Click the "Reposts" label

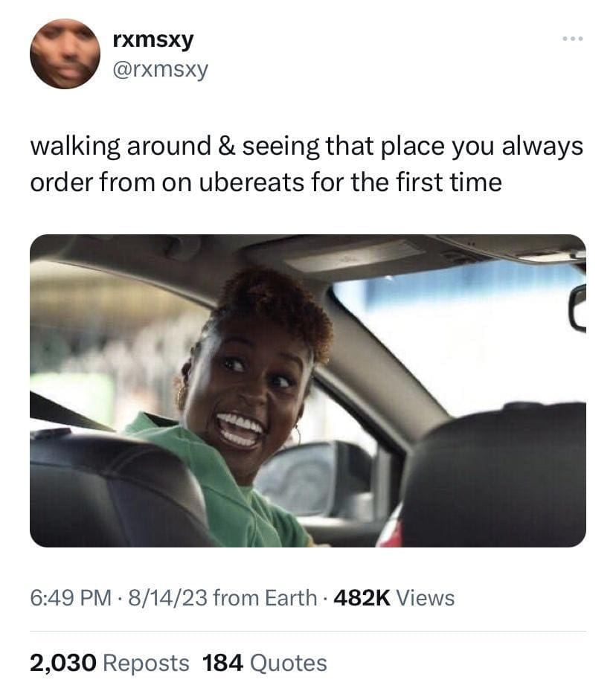pyautogui.click(x=146, y=663)
